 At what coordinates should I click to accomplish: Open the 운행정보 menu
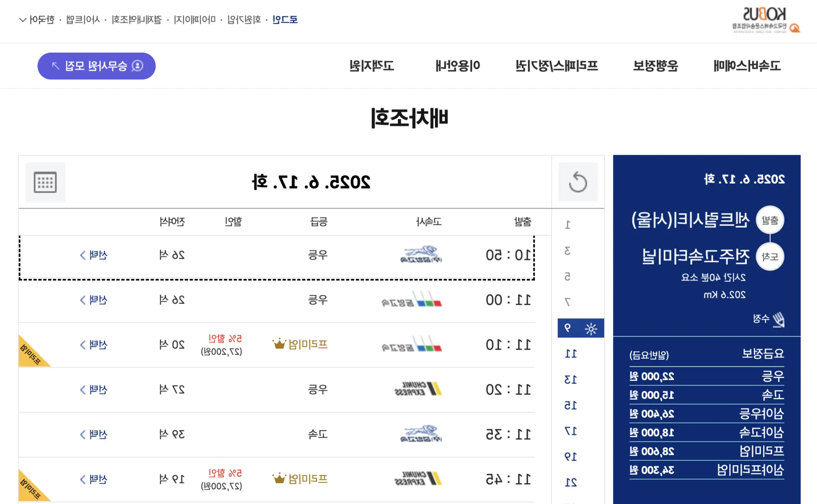655,66
